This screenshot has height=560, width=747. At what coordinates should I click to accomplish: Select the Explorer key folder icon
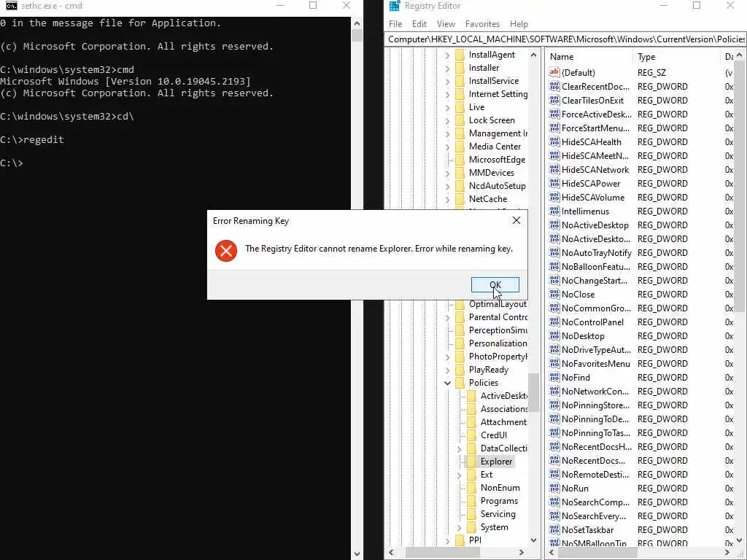(x=472, y=462)
